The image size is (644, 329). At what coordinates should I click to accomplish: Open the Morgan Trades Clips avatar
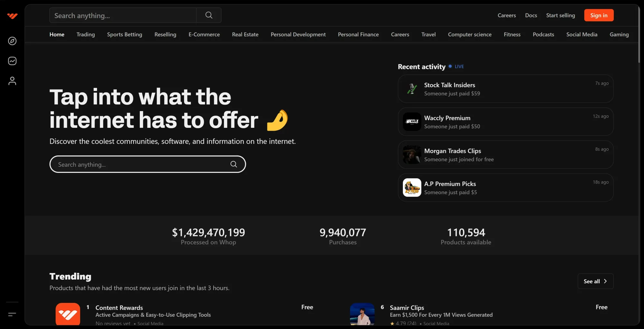(x=412, y=155)
